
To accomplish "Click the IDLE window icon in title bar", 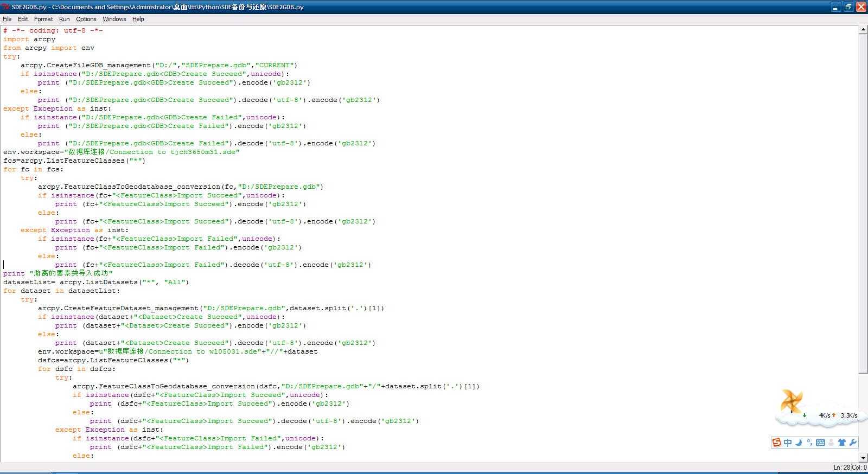I will tap(6, 7).
